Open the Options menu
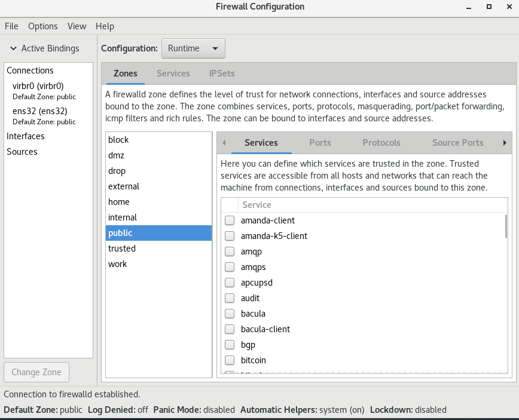 point(42,26)
